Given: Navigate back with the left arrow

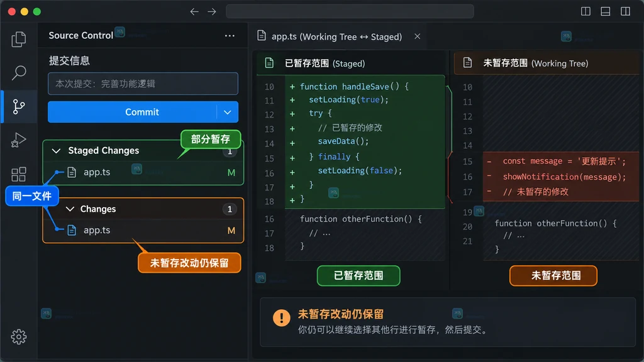Looking at the screenshot, I should pos(194,11).
